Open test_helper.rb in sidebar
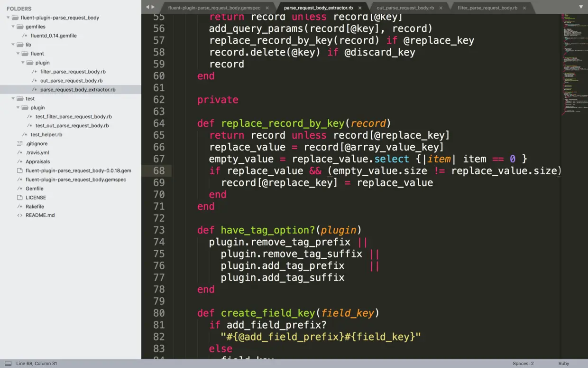588x368 pixels. pos(46,135)
